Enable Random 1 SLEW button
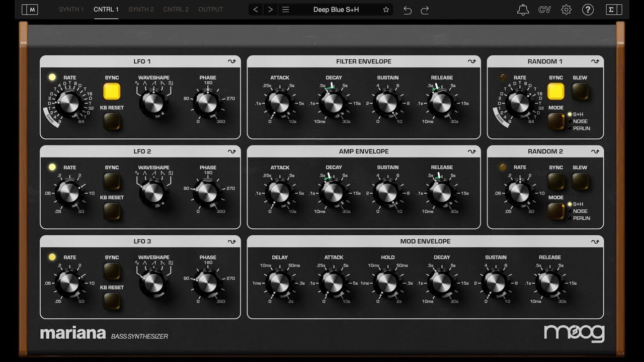The height and width of the screenshot is (362, 644). tap(580, 92)
